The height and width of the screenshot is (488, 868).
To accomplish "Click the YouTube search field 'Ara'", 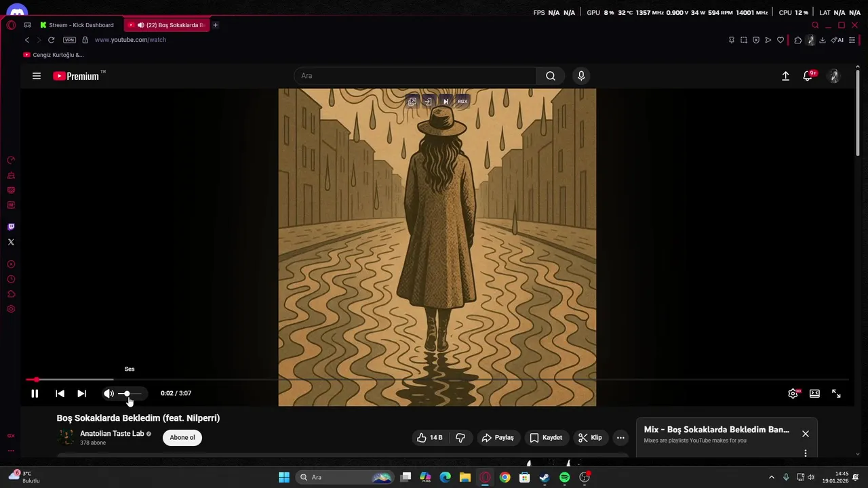I will tap(415, 76).
